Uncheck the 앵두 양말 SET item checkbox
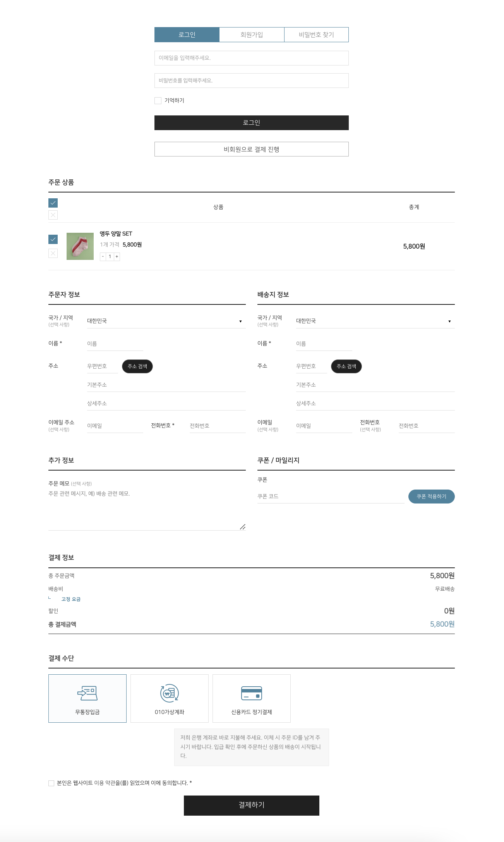Viewport: 504px width, 842px height. coord(53,239)
